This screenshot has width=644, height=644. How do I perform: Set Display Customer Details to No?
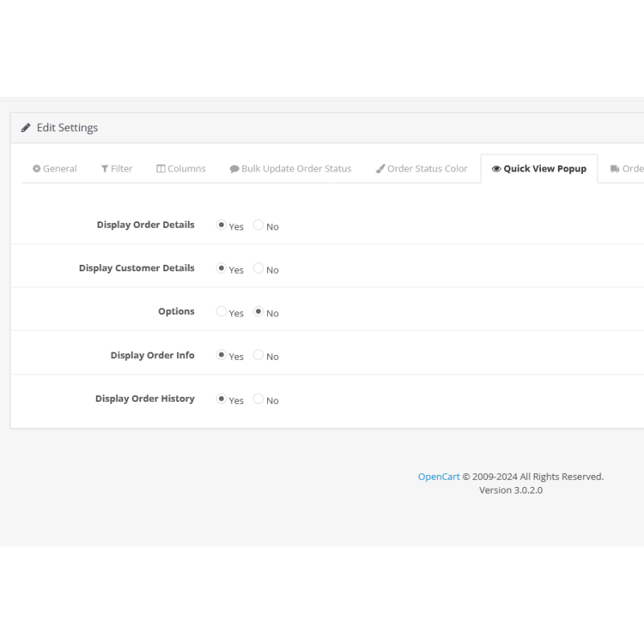tap(258, 269)
